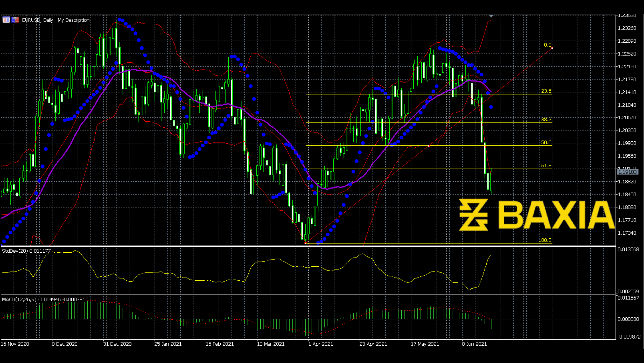This screenshot has height=363, width=644.
Task: Click the Fibonacci 61.8 level label
Action: [x=546, y=166]
